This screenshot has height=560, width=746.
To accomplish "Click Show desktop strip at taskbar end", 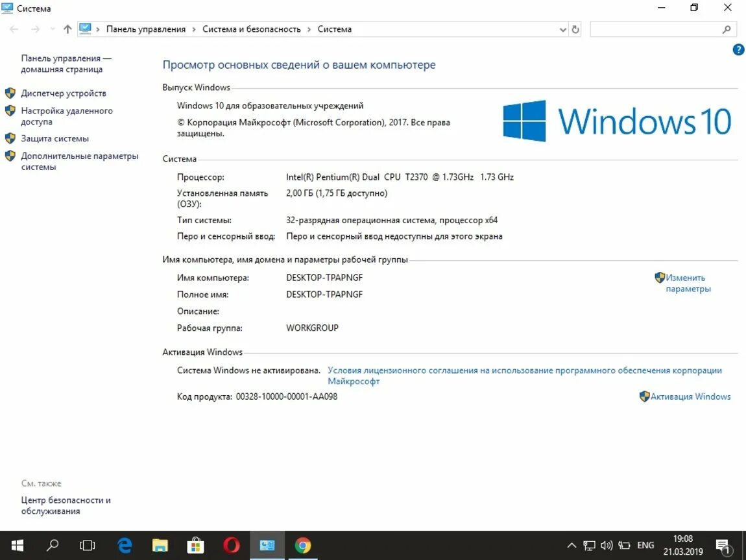I will click(x=743, y=546).
